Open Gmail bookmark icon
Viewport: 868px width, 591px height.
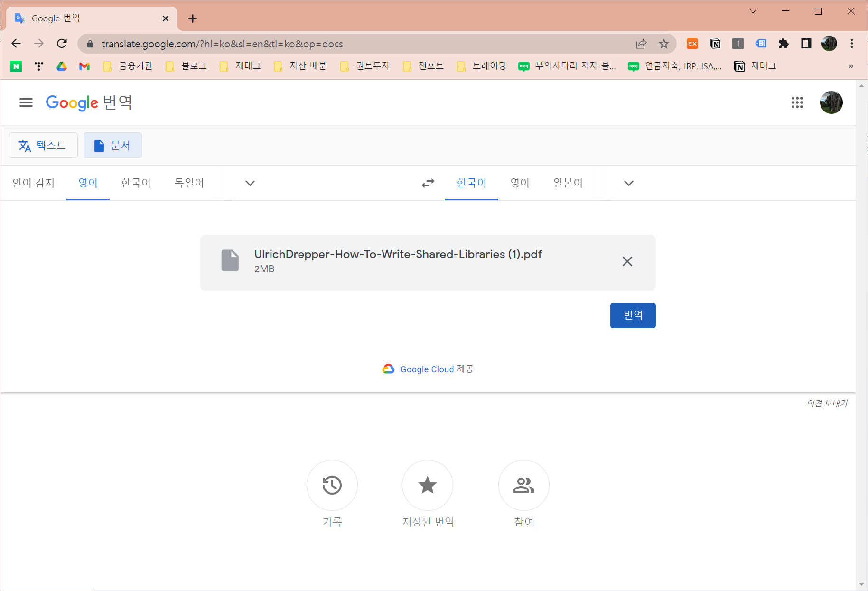point(84,66)
